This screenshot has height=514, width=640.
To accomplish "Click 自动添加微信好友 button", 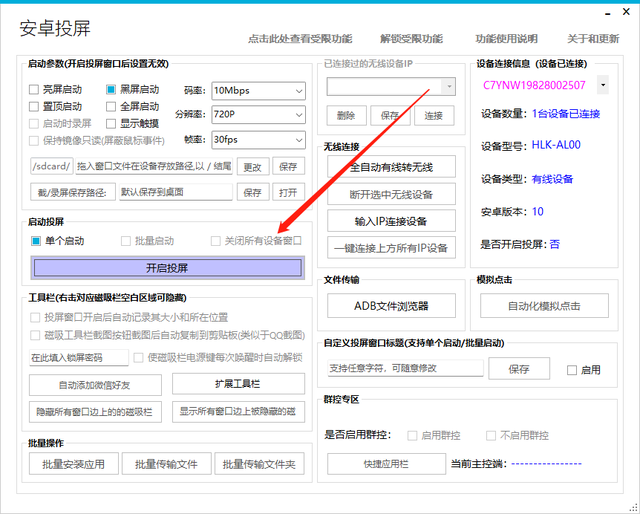I will (95, 385).
